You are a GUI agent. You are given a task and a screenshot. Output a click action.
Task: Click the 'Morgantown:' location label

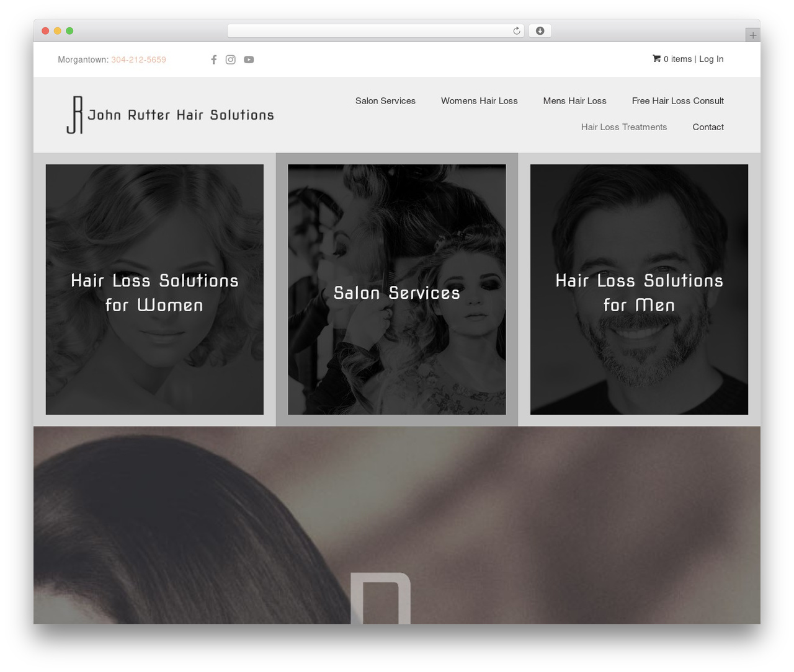pos(83,60)
